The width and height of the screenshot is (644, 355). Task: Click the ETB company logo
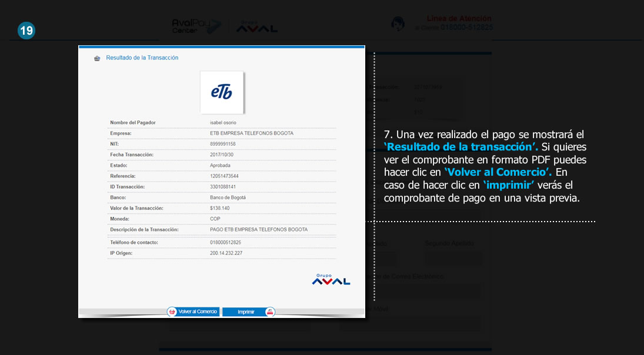[x=222, y=92]
